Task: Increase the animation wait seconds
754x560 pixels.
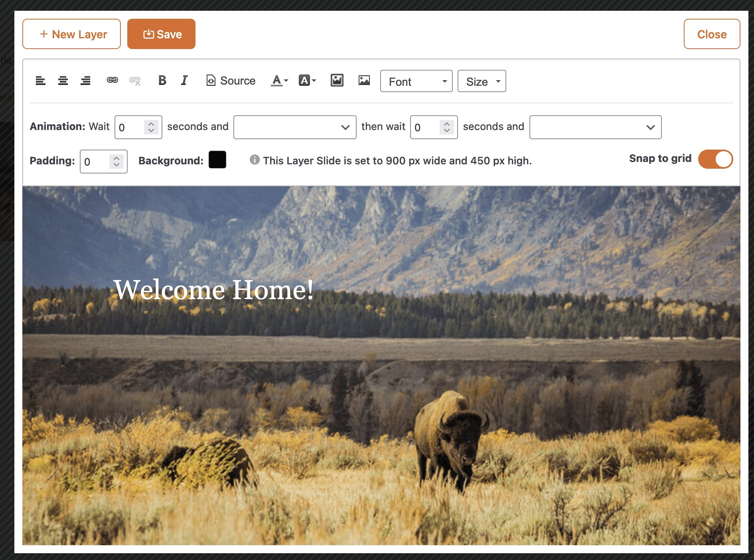Action: pos(151,123)
